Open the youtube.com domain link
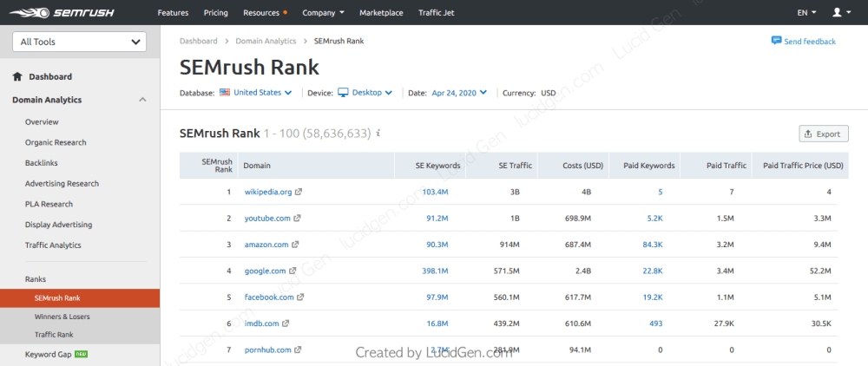Screen dimensions: 868x366 [267, 219]
